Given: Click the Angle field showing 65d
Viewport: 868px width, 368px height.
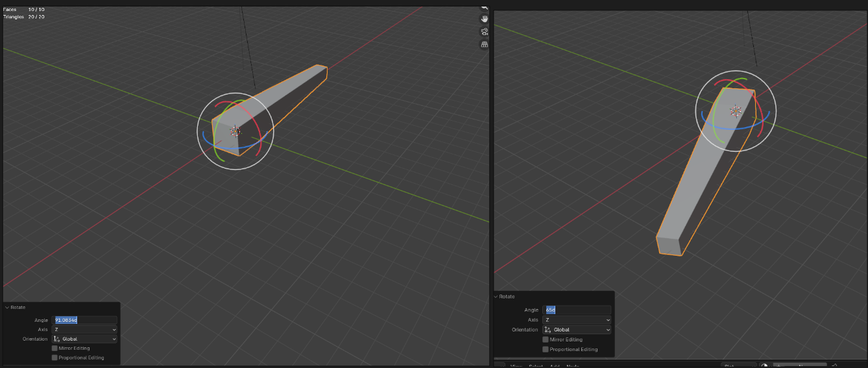Looking at the screenshot, I should click(x=577, y=310).
